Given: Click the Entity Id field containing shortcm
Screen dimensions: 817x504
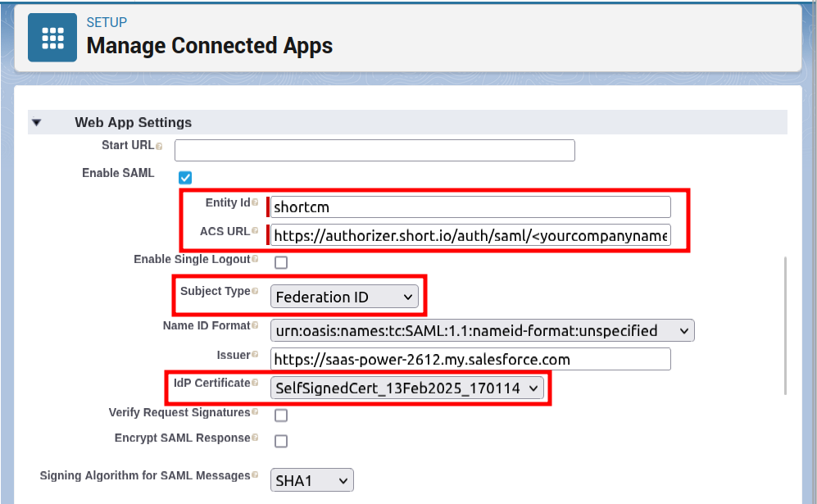Looking at the screenshot, I should [x=470, y=207].
